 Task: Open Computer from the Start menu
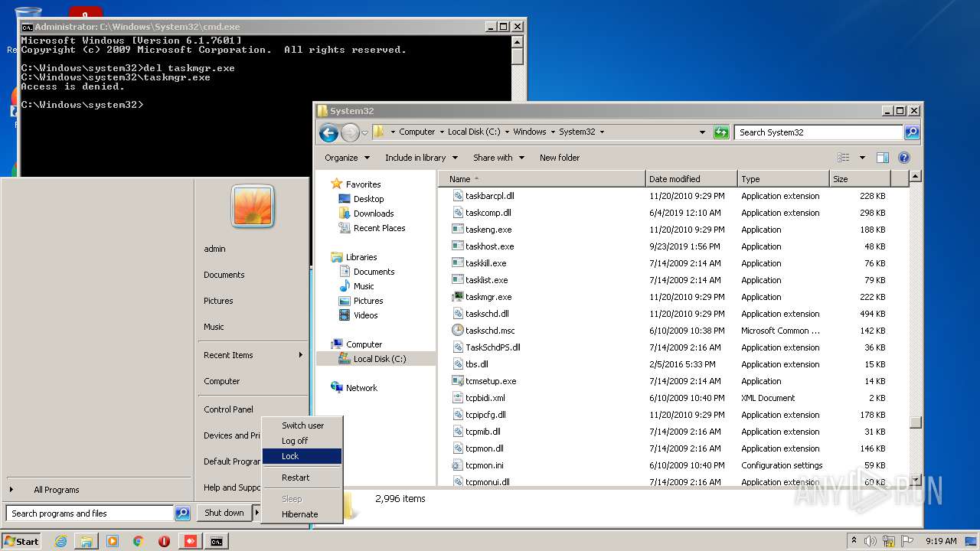point(222,381)
